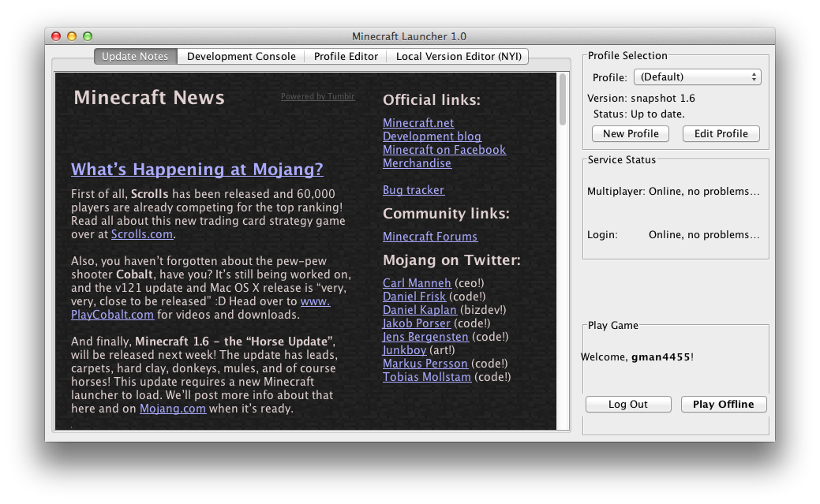Click the Version: snapshot 1.6 text
Viewport: 820px width, 504px height.
[641, 99]
